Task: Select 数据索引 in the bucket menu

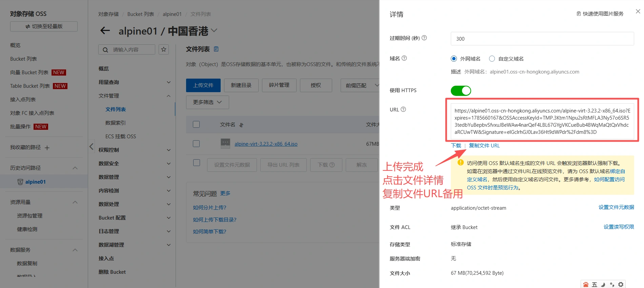Action: (116, 123)
